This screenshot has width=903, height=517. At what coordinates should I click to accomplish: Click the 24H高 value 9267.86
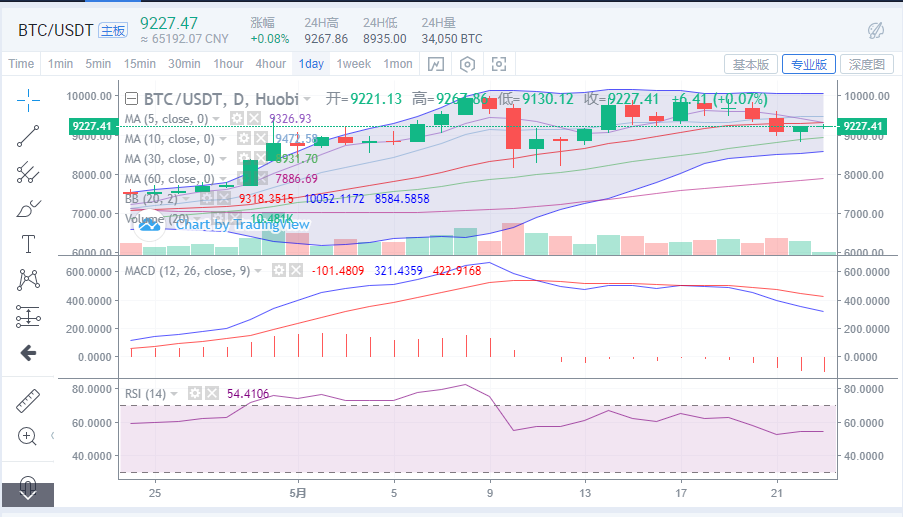point(326,39)
